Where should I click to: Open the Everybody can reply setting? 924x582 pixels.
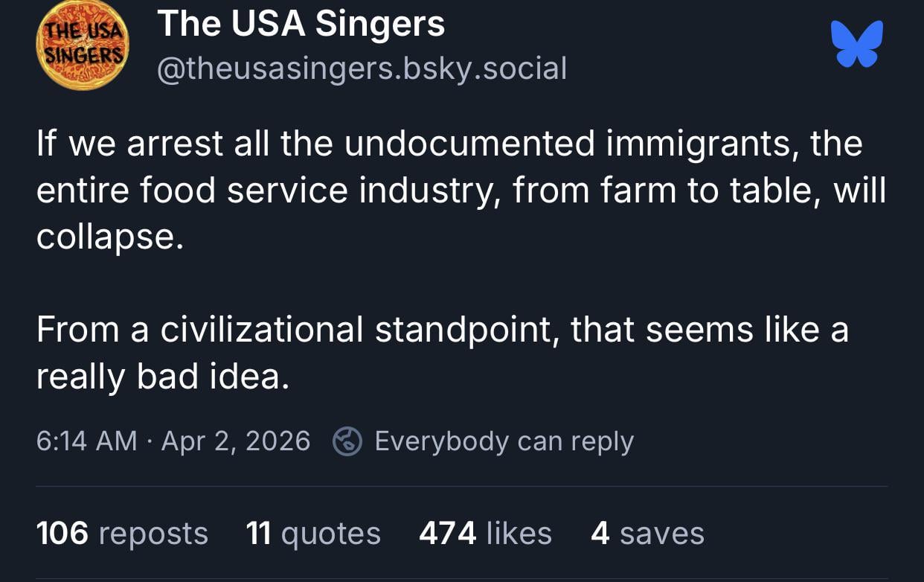pyautogui.click(x=504, y=441)
